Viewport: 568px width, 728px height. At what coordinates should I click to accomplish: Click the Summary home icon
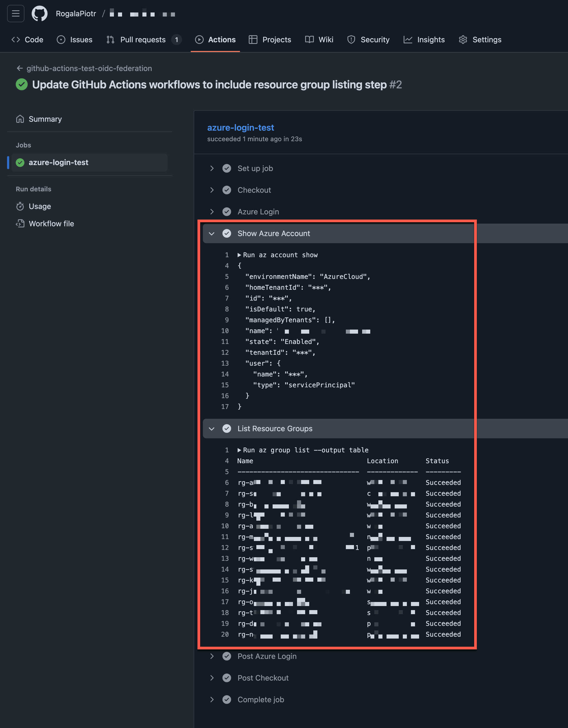(x=20, y=119)
